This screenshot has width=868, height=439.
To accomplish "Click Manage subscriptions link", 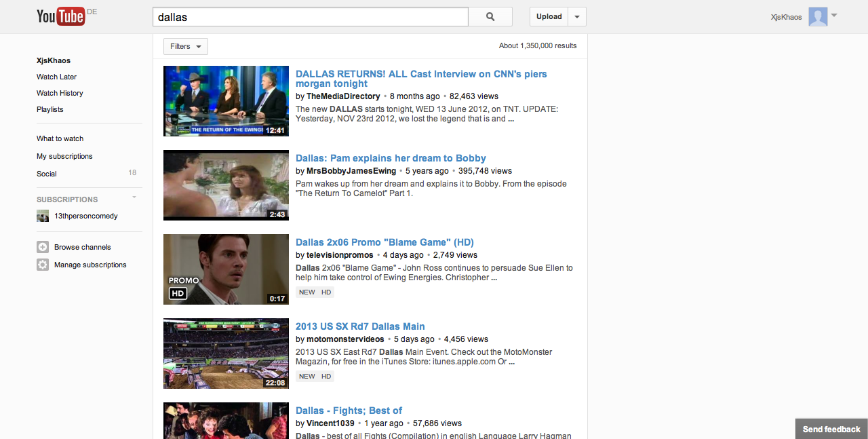I will coord(90,265).
